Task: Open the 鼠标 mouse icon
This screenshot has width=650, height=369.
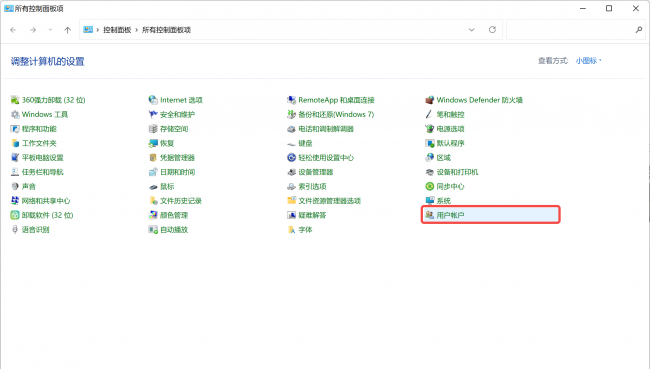Action: [153, 187]
